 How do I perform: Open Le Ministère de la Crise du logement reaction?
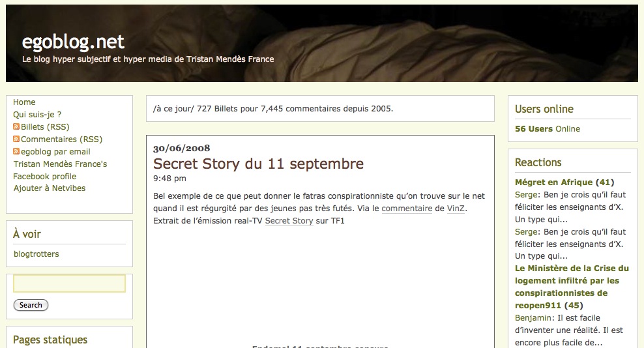coord(572,287)
